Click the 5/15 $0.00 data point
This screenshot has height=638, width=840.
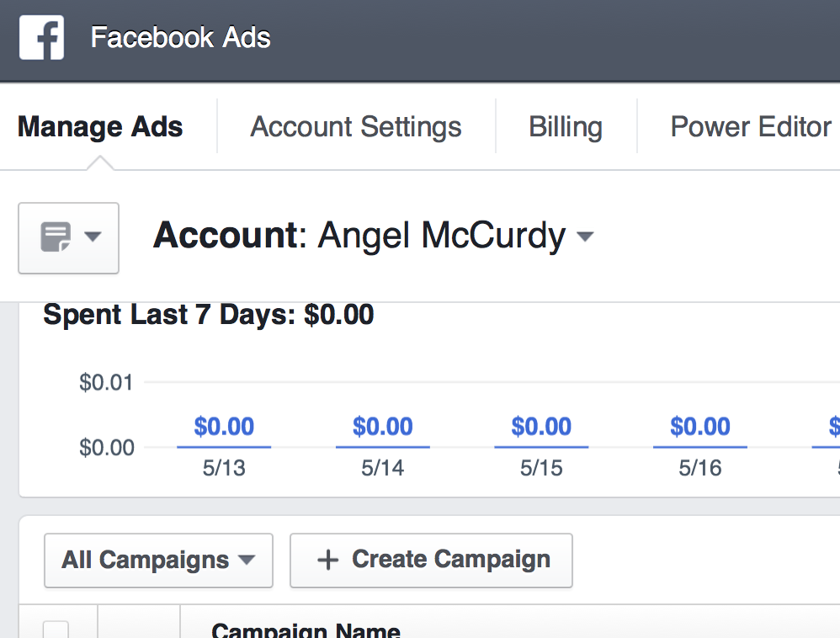point(541,427)
